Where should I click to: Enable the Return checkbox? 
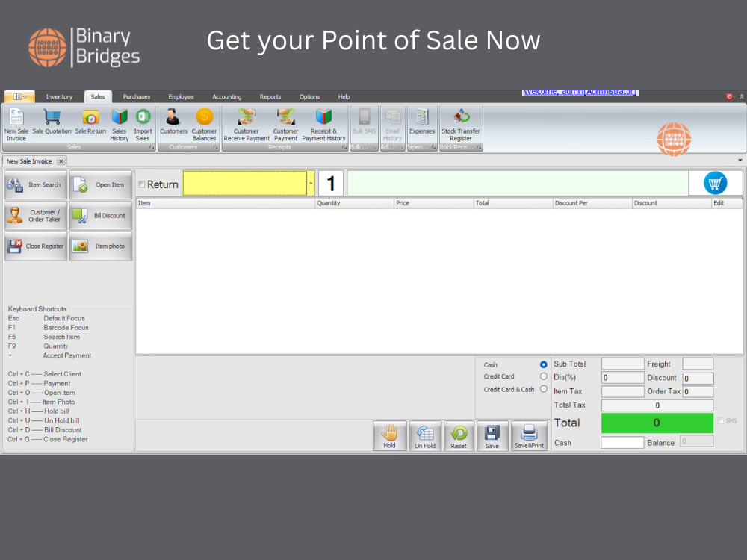142,183
